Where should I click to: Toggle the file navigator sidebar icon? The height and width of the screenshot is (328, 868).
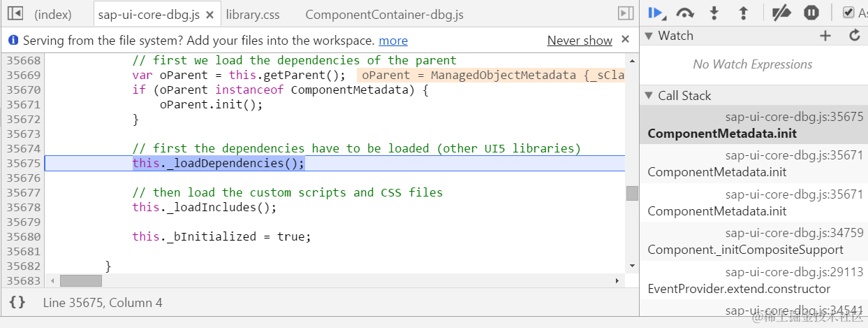tap(15, 13)
